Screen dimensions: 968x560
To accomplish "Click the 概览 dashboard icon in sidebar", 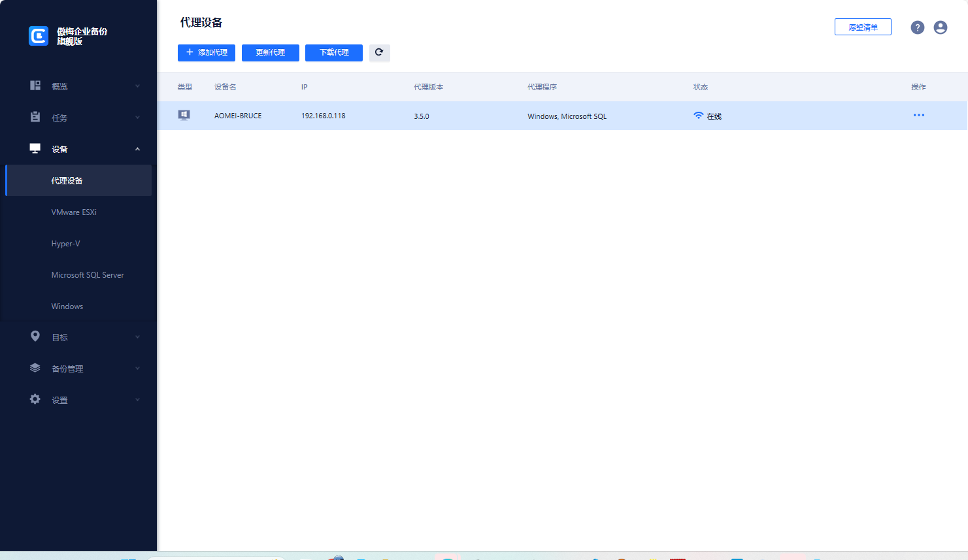I will [x=35, y=86].
